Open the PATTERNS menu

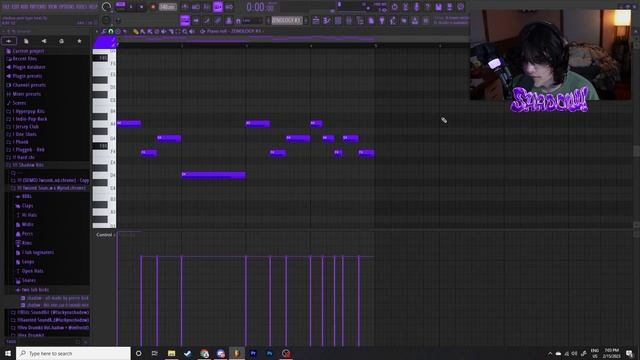38,7
